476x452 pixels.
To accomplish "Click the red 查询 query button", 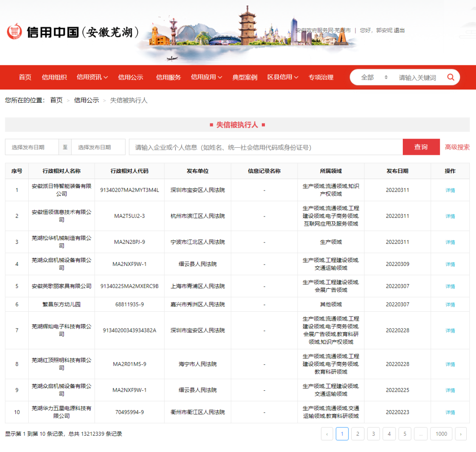I will (421, 147).
